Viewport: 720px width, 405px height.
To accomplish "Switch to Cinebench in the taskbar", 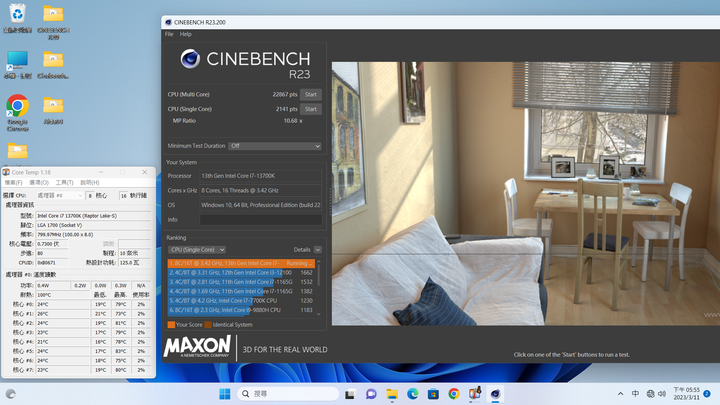I will click(x=495, y=394).
